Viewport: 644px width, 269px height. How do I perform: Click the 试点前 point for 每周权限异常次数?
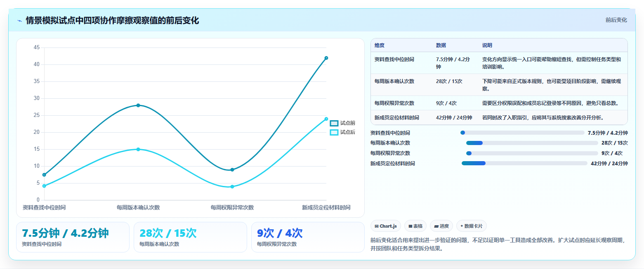(x=232, y=170)
